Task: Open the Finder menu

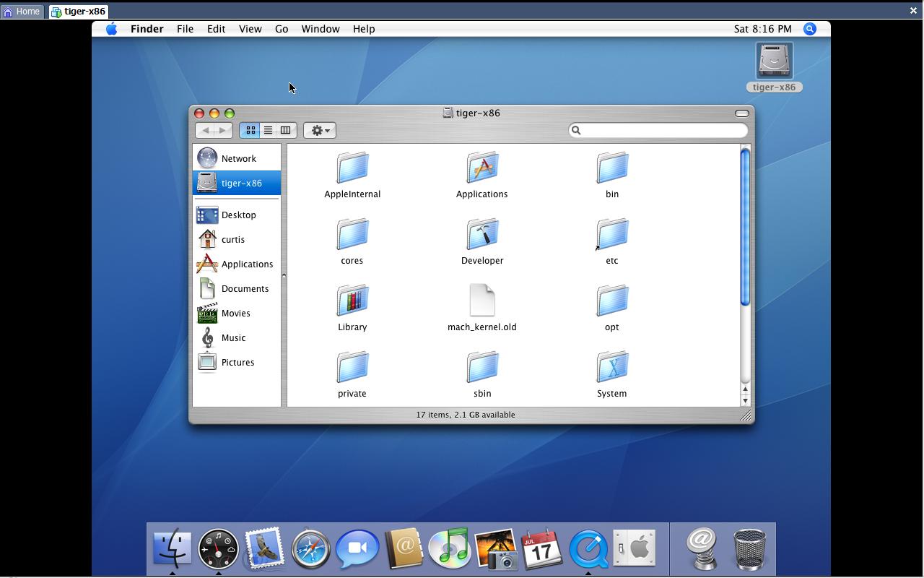Action: click(x=147, y=29)
